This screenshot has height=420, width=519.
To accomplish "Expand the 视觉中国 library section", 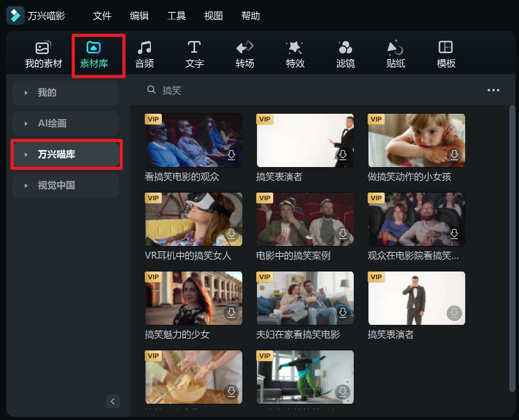I will pos(66,185).
